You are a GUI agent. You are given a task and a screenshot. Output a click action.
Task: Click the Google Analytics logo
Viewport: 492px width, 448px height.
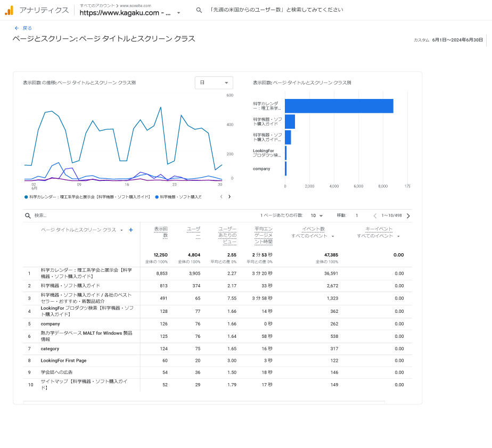tap(9, 10)
